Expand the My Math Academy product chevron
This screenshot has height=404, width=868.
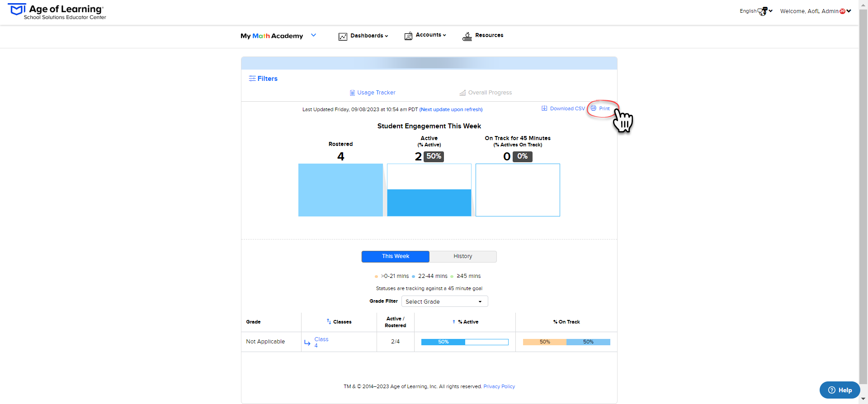click(313, 35)
